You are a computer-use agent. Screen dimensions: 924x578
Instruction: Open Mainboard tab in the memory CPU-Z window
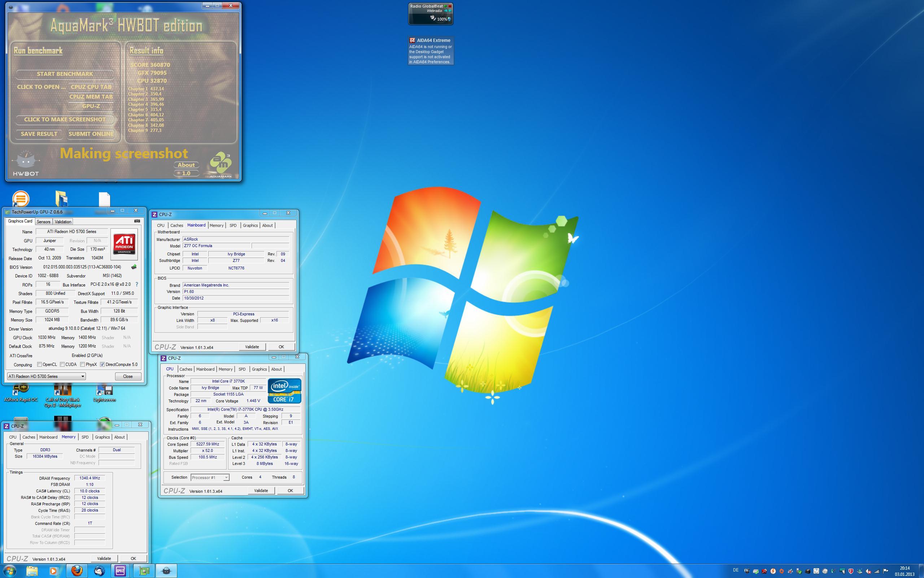click(48, 437)
